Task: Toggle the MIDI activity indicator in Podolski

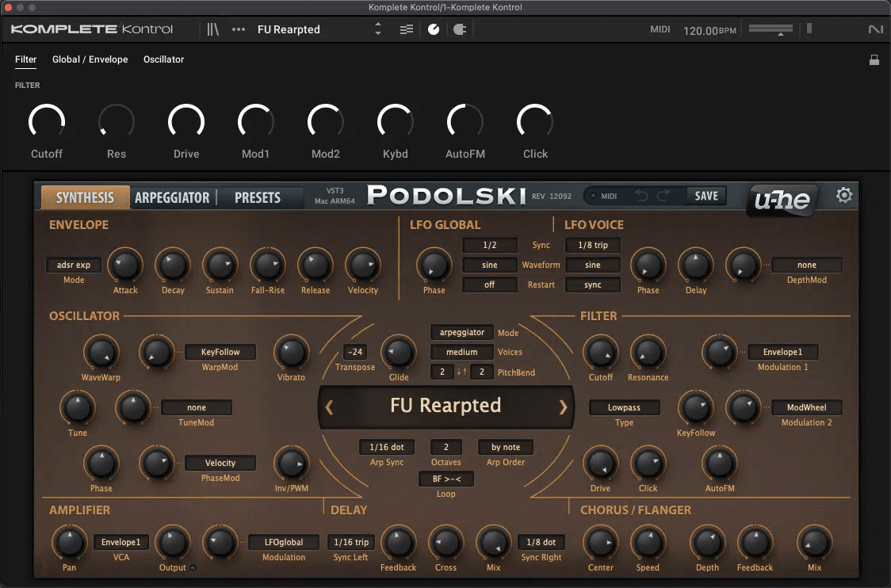Action: tap(593, 196)
